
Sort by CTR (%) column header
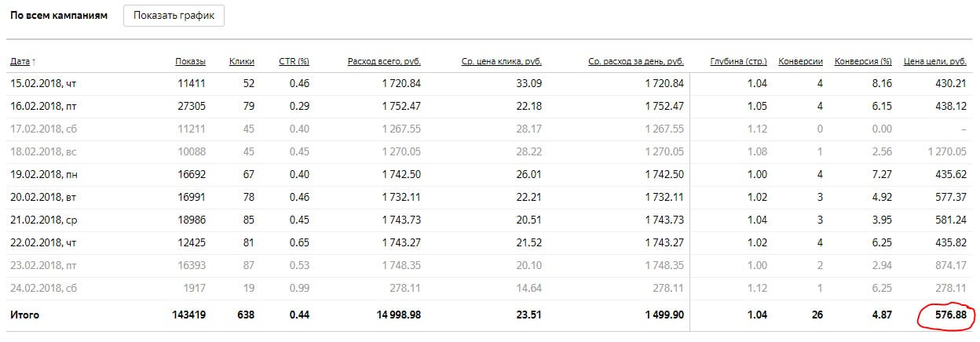(294, 61)
